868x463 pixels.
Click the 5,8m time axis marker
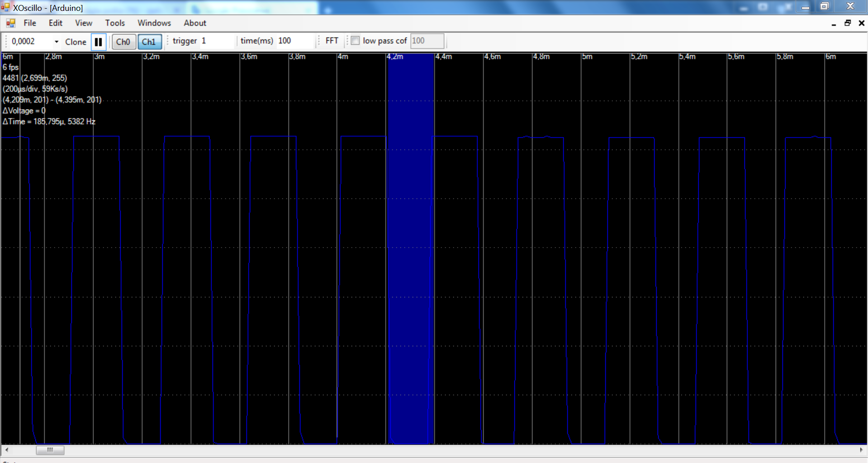coord(785,57)
